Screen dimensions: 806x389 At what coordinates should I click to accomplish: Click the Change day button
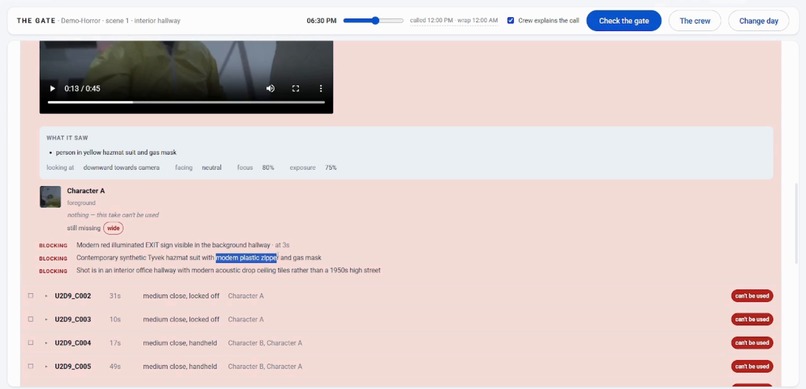(x=758, y=21)
